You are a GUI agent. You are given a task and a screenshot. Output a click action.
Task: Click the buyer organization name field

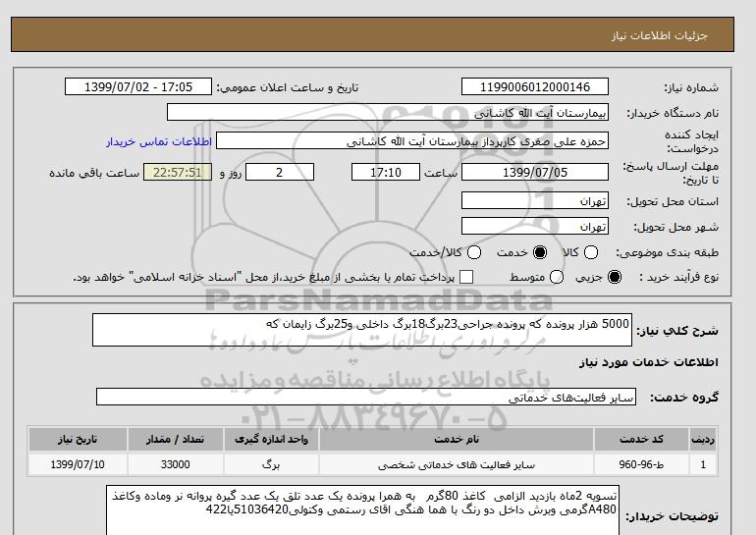tap(388, 113)
